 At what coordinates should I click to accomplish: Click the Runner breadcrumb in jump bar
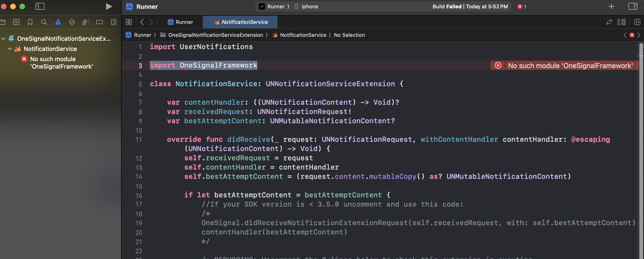(139, 35)
